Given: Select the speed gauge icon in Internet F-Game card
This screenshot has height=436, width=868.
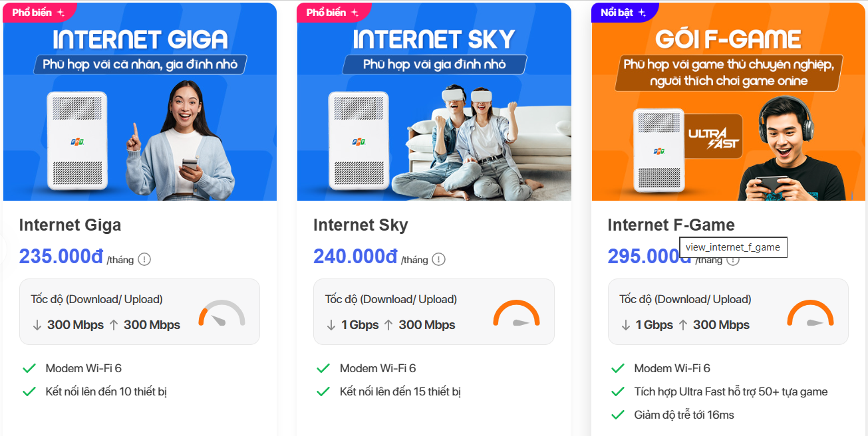Looking at the screenshot, I should tap(810, 314).
